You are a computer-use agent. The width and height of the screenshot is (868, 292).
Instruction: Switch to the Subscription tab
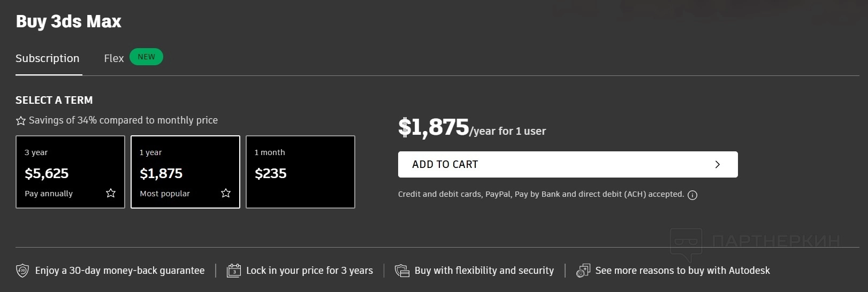(x=48, y=58)
